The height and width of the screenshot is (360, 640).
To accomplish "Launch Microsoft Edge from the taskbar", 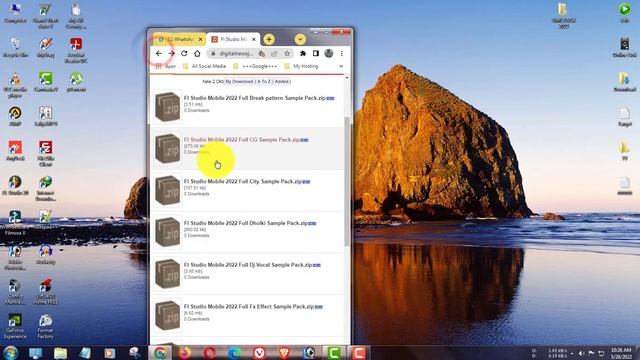I will (x=234, y=353).
